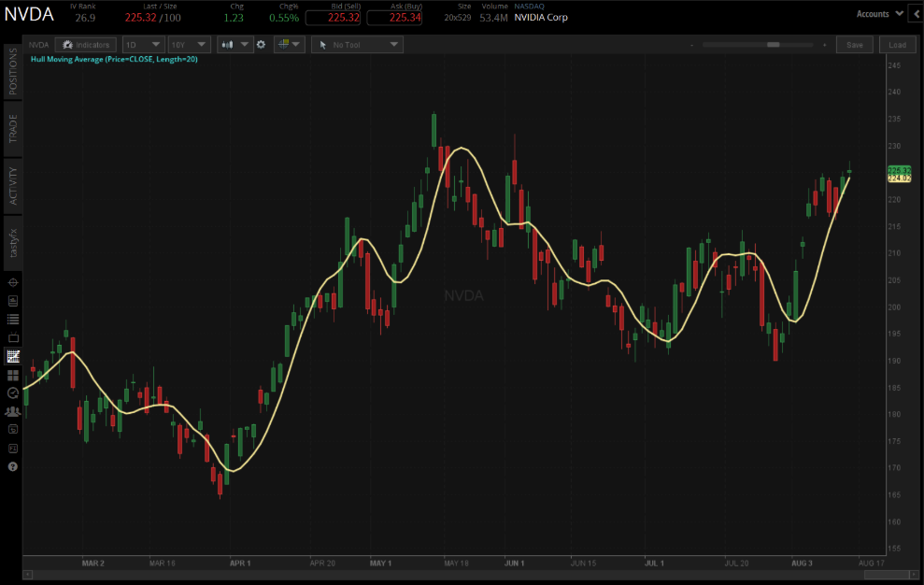Click the Chg% value 0.55%
924x585 pixels.
(284, 18)
